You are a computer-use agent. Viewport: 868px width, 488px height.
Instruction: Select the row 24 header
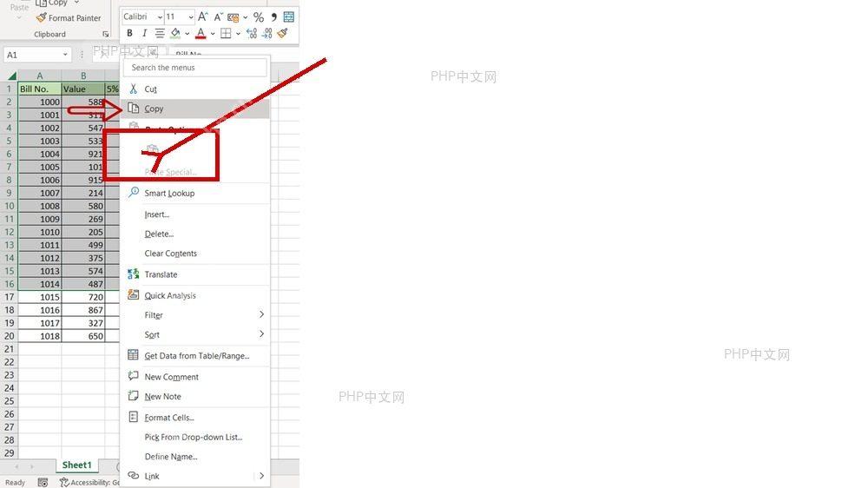[x=10, y=388]
